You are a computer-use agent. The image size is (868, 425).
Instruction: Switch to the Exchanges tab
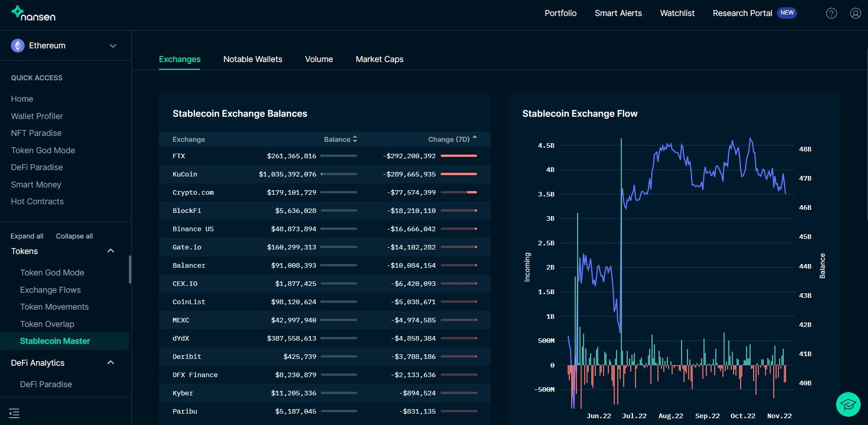click(x=180, y=59)
